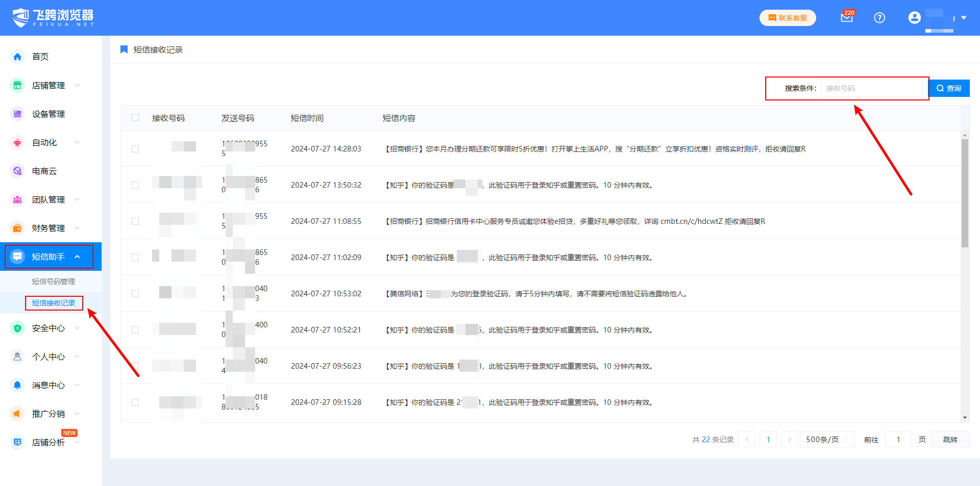Open 短信号码管理 submenu item

tap(53, 282)
